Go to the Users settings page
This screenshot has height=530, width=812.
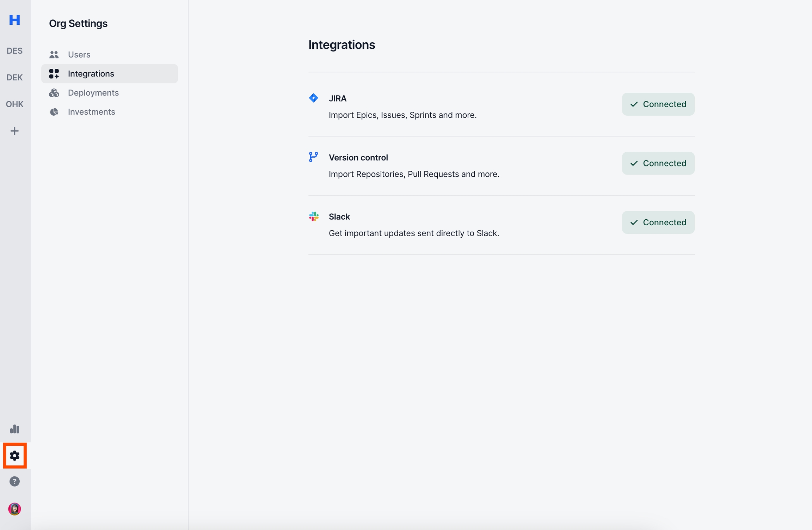[79, 55]
